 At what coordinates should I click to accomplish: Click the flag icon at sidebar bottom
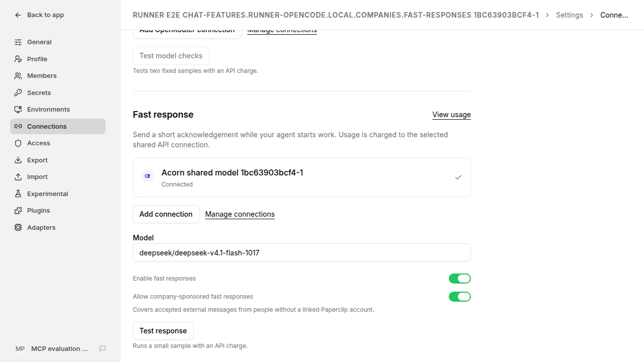(x=103, y=348)
